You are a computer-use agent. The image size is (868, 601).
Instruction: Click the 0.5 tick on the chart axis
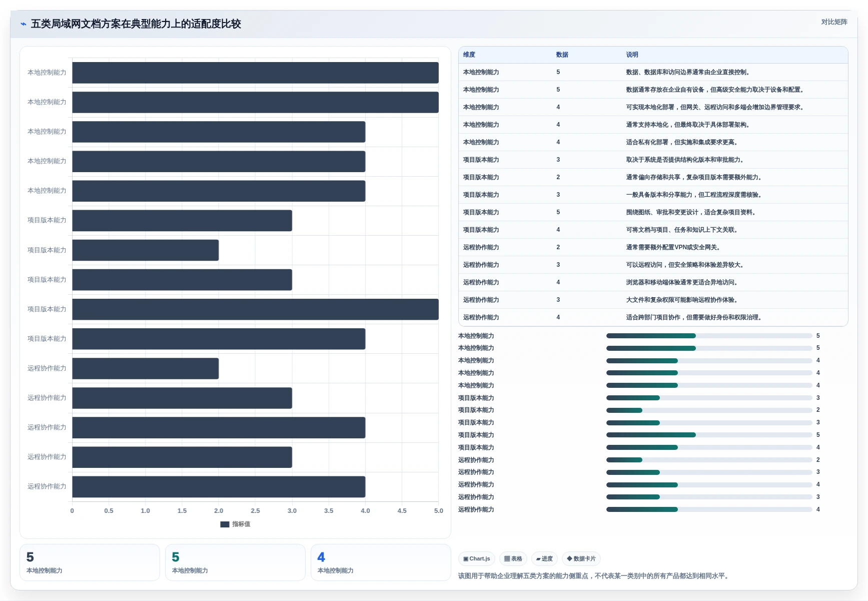(109, 511)
